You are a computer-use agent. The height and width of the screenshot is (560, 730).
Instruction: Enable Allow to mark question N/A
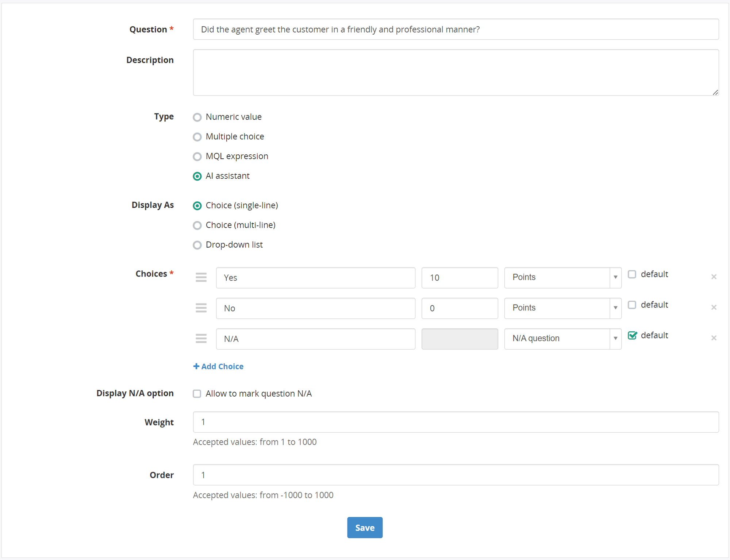click(x=197, y=394)
